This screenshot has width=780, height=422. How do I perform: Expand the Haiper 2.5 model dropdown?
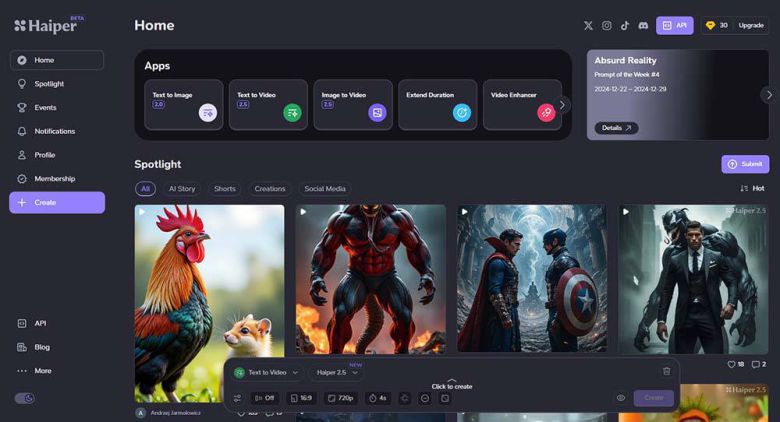(x=337, y=372)
